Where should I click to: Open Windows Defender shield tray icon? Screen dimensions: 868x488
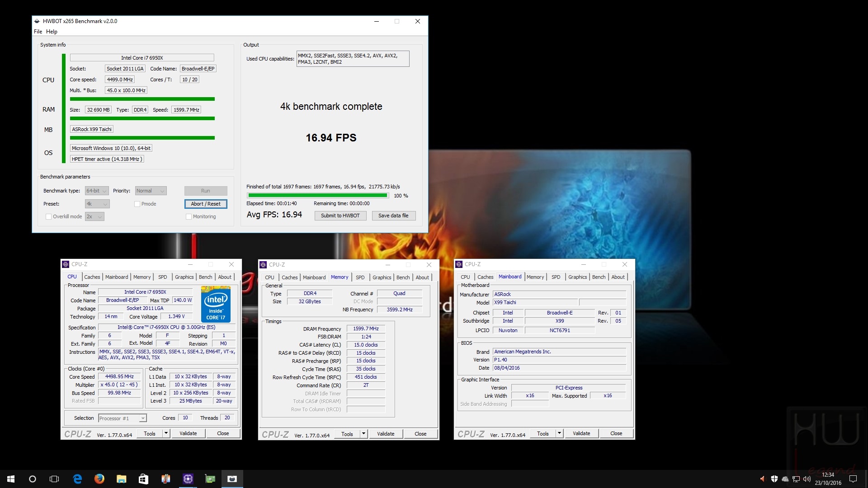coord(774,479)
